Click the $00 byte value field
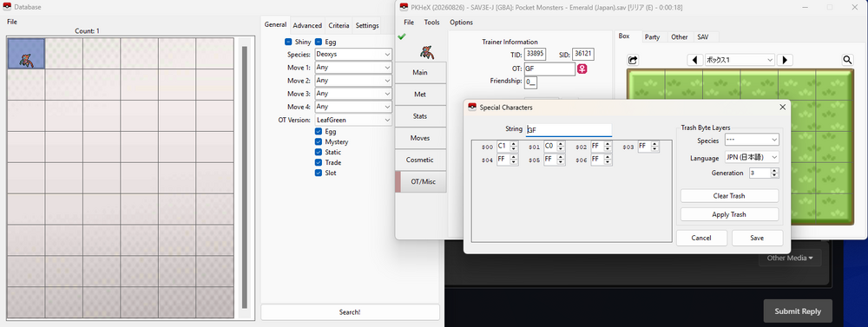This screenshot has height=327, width=868. [507, 146]
